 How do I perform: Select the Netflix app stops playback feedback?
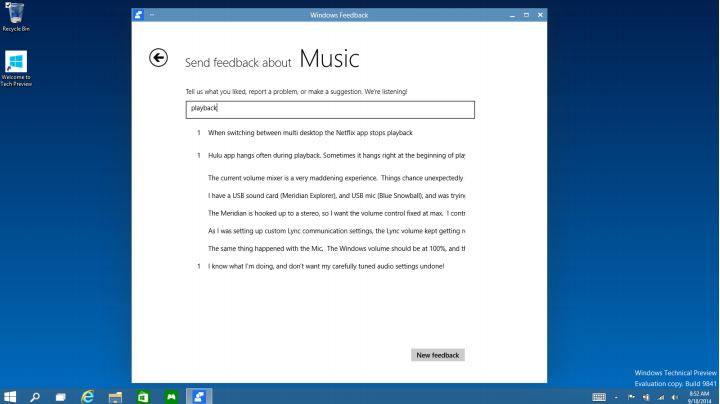coord(310,133)
